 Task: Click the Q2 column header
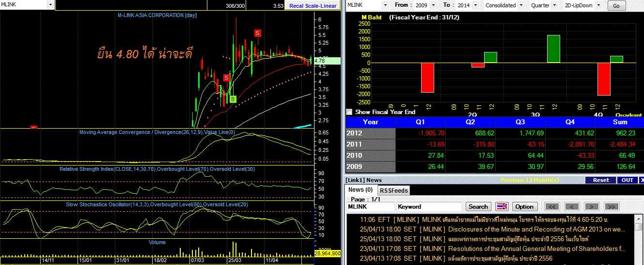coord(470,122)
